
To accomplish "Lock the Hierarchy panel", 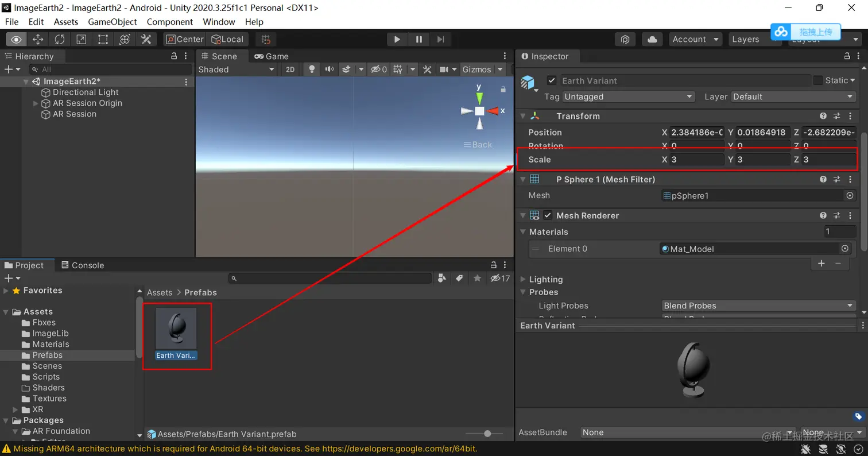I will (174, 56).
